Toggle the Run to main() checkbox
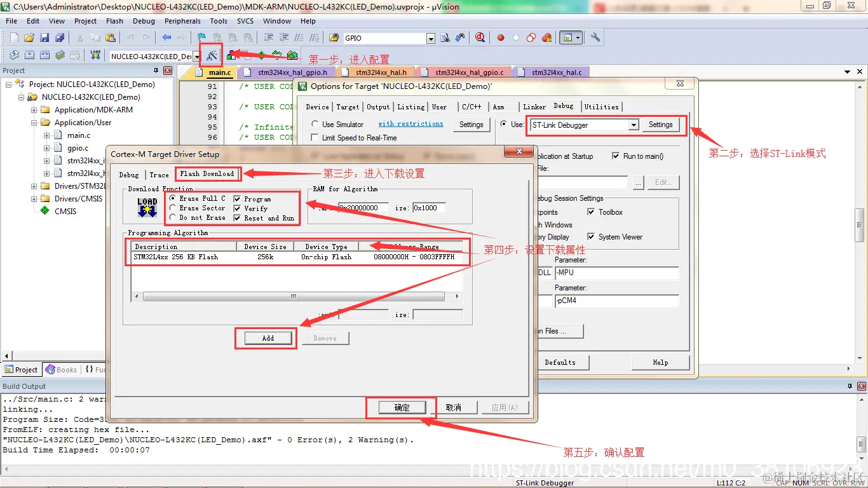Viewport: 868px width, 488px height. click(616, 156)
